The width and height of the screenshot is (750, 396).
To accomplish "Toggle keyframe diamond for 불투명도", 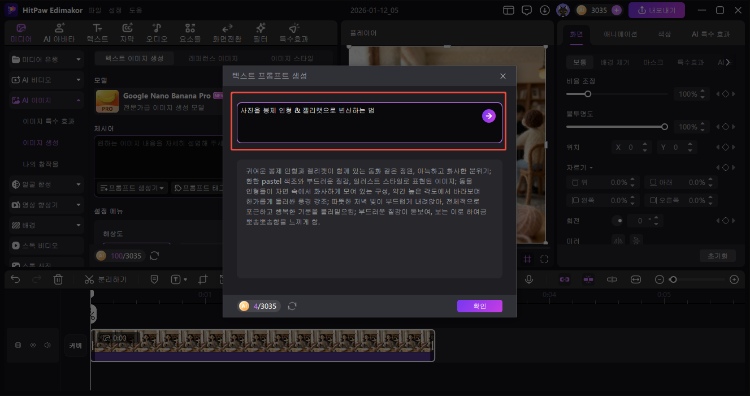I will [x=725, y=127].
